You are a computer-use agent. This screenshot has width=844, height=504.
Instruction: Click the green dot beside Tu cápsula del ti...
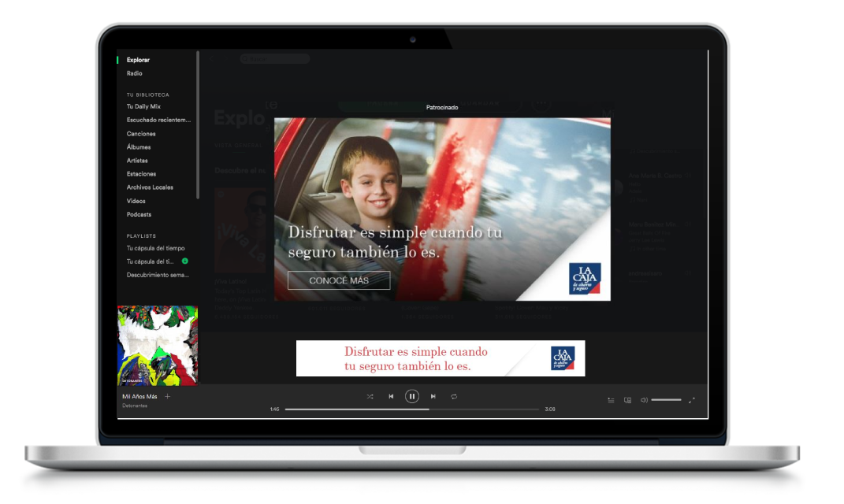(184, 261)
